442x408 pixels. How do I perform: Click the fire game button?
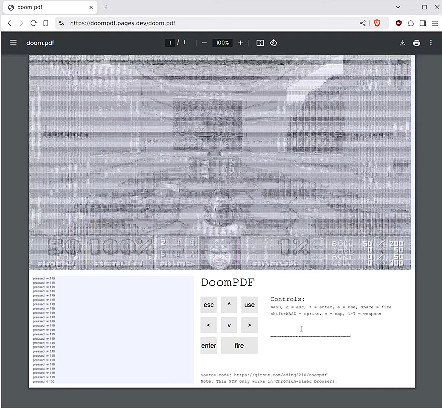click(x=239, y=345)
